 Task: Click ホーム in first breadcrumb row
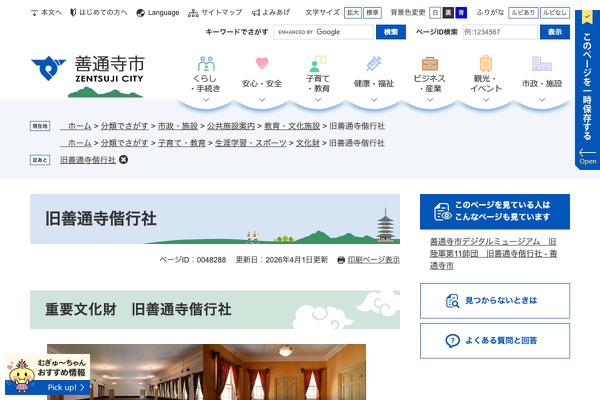tap(76, 126)
